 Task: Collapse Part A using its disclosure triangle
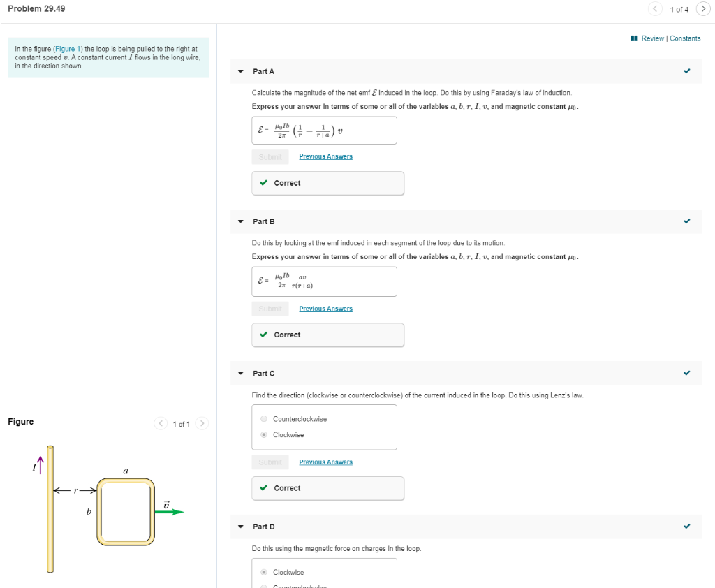240,71
